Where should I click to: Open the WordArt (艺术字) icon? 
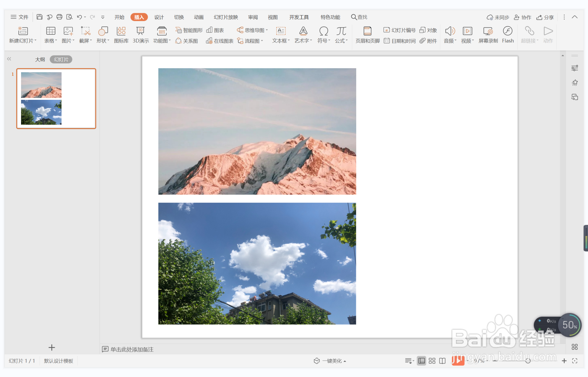pyautogui.click(x=303, y=31)
